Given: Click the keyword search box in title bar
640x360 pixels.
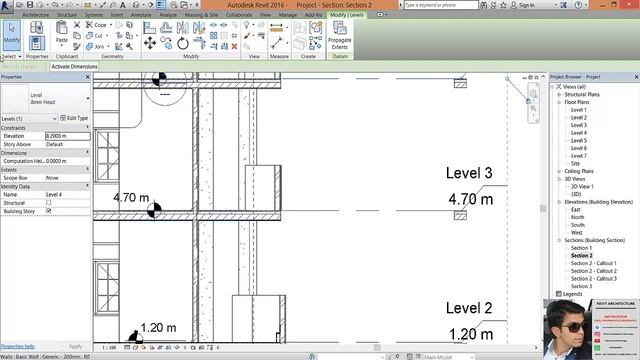Looking at the screenshot, I should point(441,5).
